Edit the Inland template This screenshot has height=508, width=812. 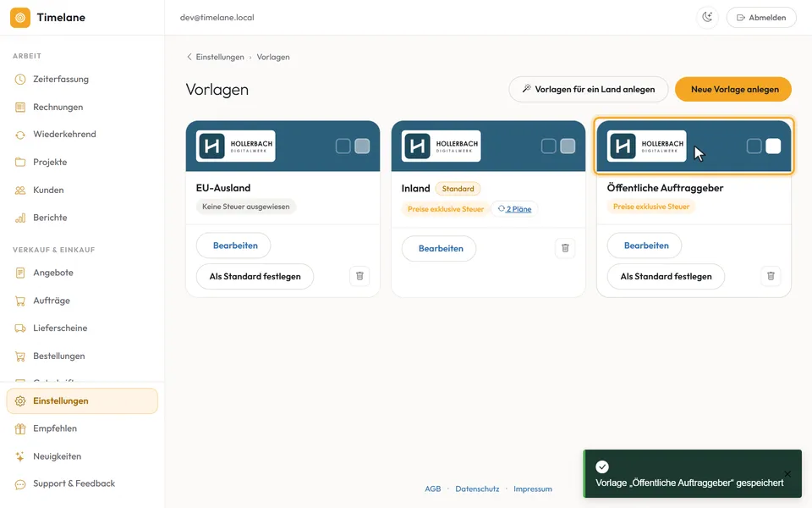click(x=439, y=248)
